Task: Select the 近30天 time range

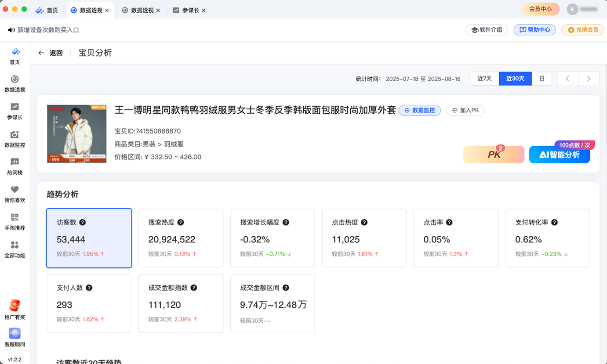Action: pos(515,79)
